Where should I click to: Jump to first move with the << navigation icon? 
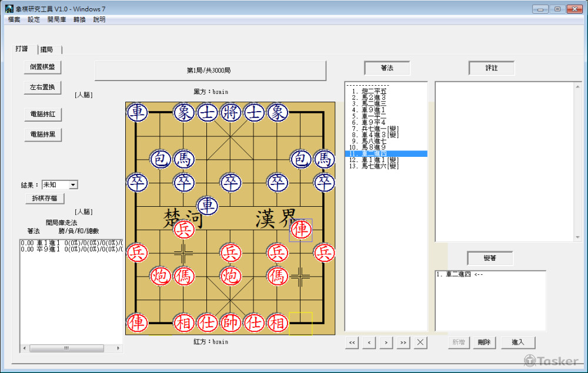351,342
